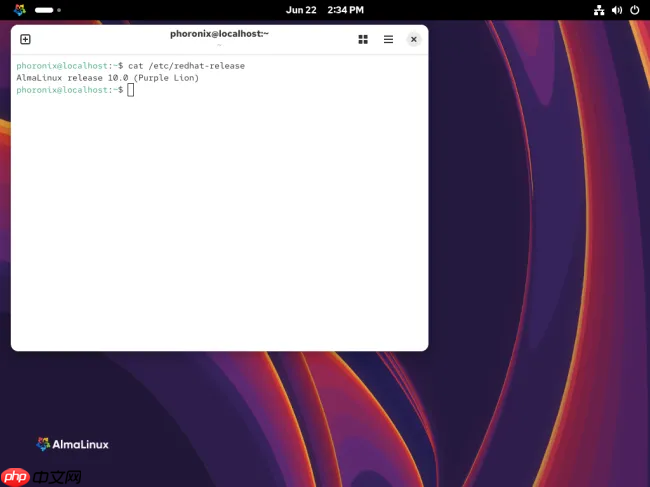Open the power menu icon

[x=635, y=10]
